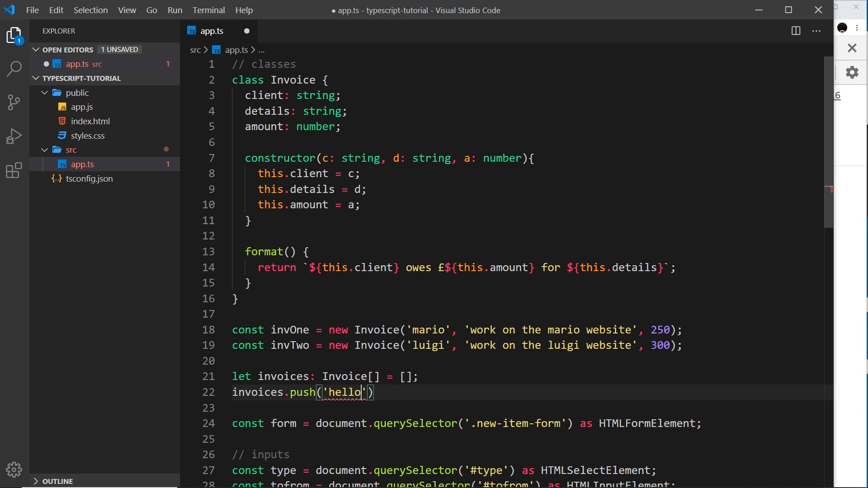Click the 'hello' string on line 22
This screenshot has width=868, height=488.
point(344,392)
